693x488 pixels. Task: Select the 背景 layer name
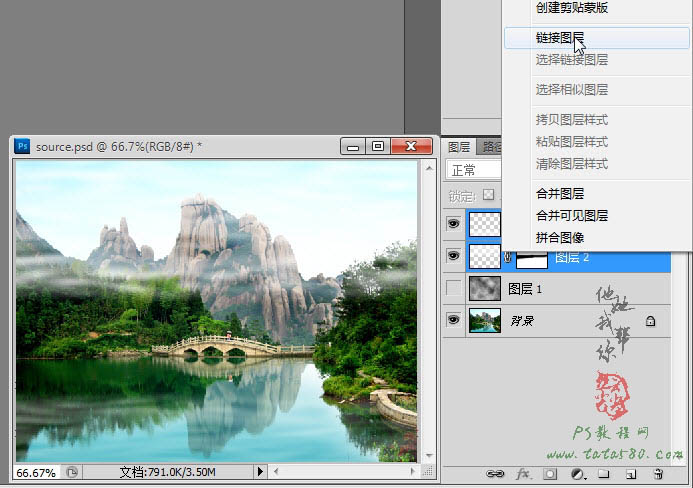point(522,321)
